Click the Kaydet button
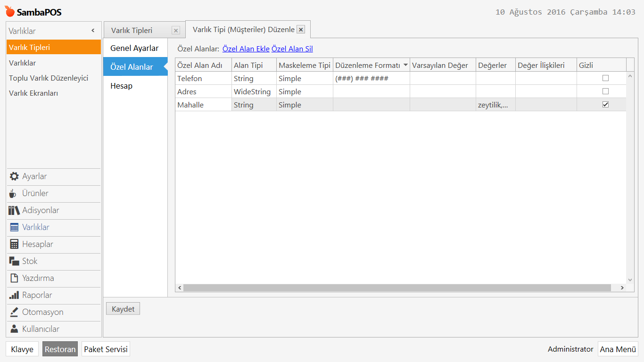Viewport: 644px width, 362px height. click(x=123, y=309)
